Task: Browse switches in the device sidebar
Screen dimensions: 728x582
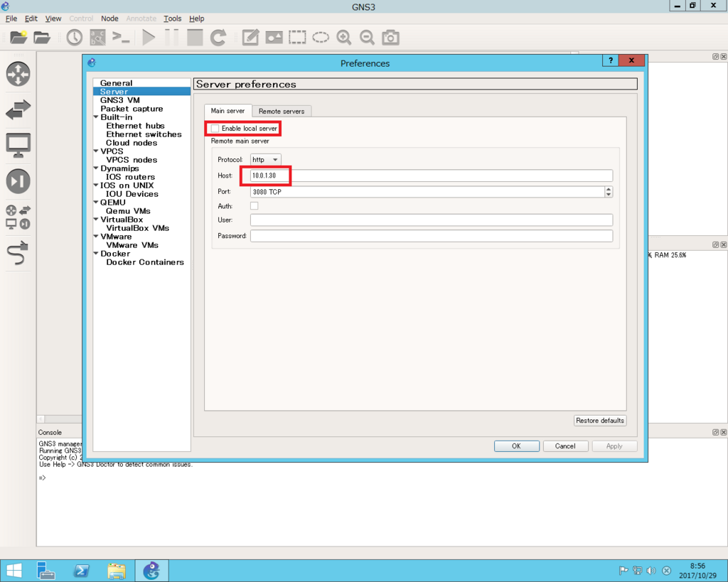Action: point(18,109)
